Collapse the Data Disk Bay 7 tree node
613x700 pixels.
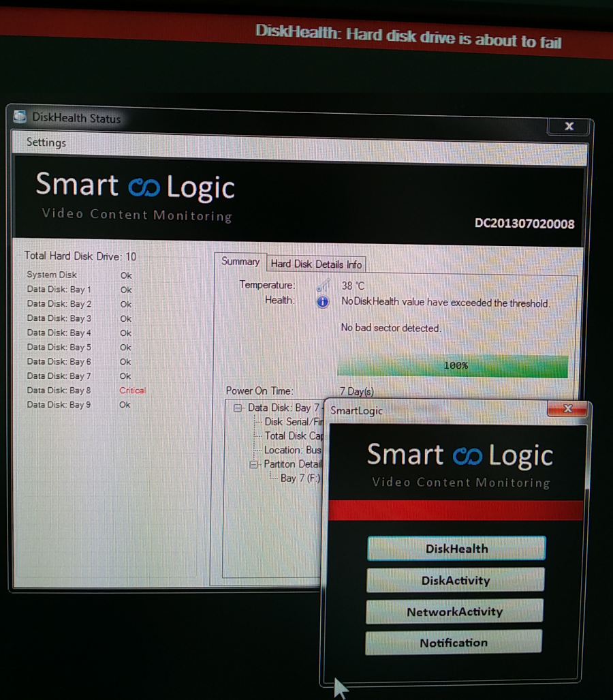(x=238, y=408)
